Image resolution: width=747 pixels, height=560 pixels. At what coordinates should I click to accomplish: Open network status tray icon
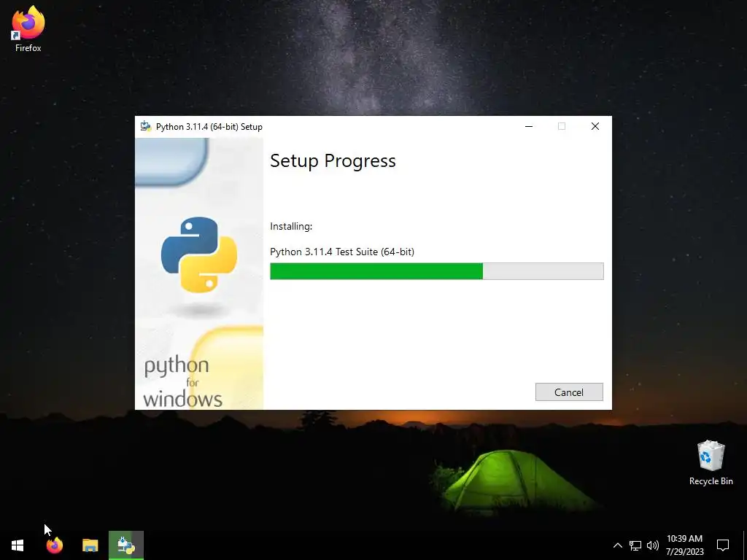pyautogui.click(x=635, y=545)
